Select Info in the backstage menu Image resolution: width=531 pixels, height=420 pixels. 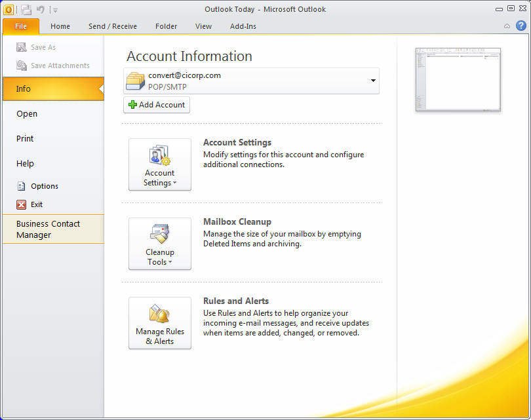tap(53, 88)
